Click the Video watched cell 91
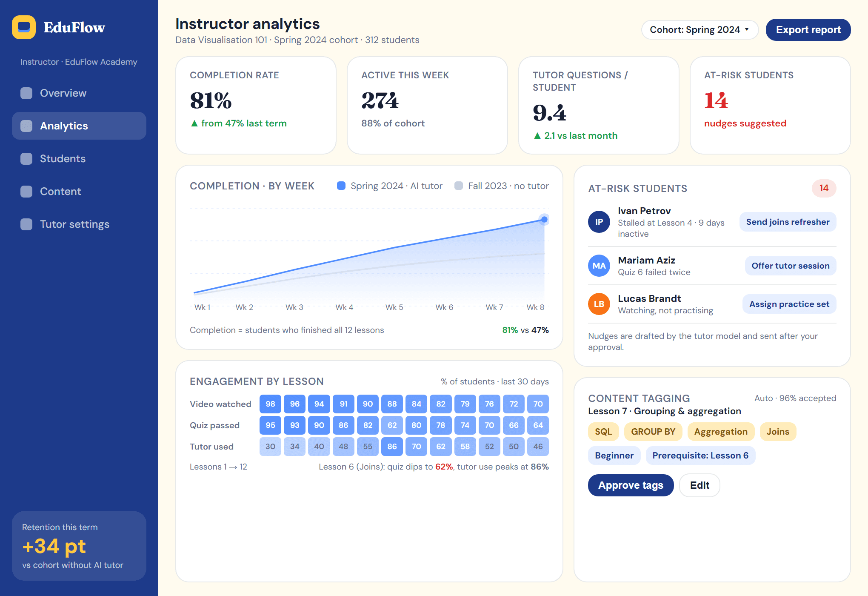The image size is (868, 596). tap(343, 404)
